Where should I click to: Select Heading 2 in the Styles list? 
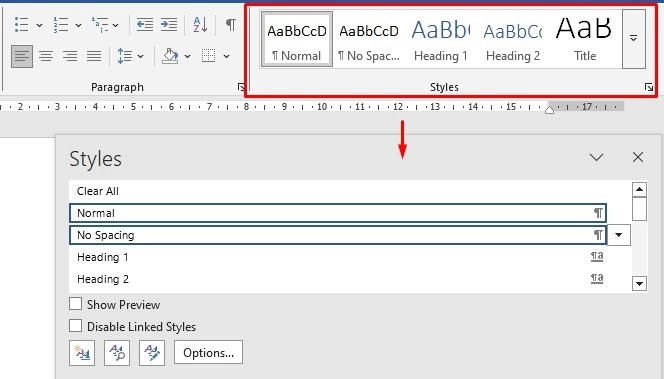(338, 279)
